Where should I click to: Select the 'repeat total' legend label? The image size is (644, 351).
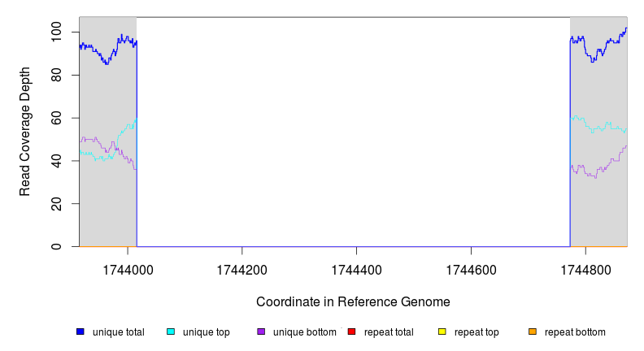[x=389, y=332]
